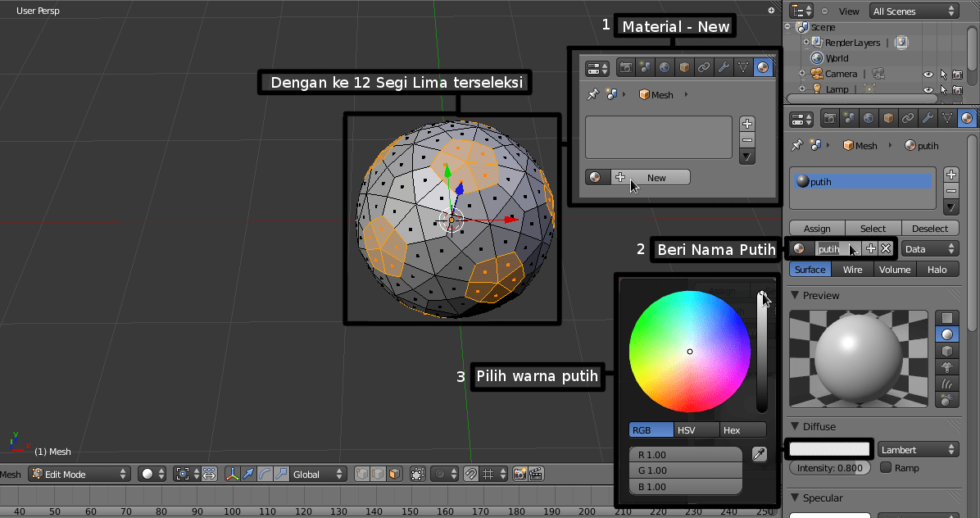Open the Scene tab in right Properties panel
980x518 pixels.
point(849,118)
